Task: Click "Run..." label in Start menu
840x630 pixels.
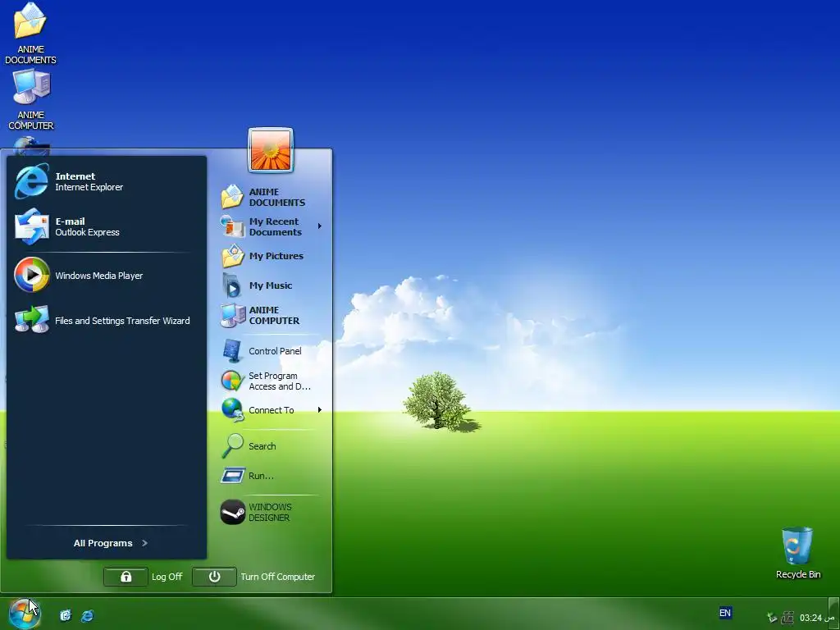Action: [x=261, y=476]
